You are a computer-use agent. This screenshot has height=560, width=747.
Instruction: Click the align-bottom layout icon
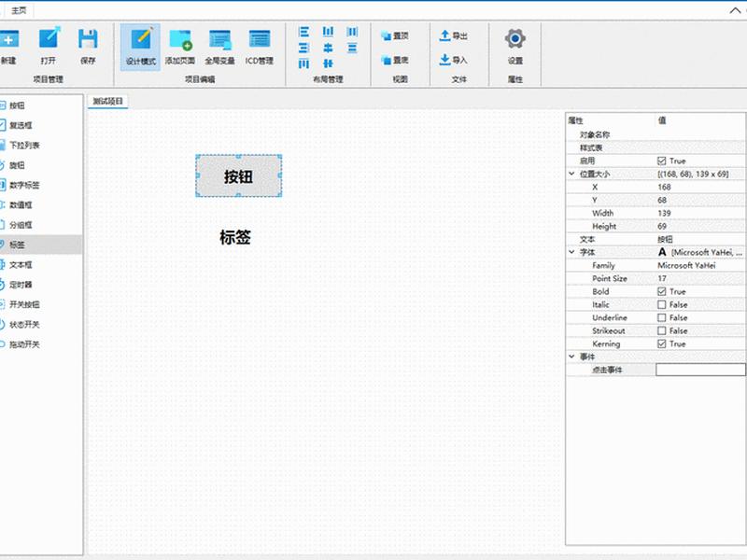point(328,32)
